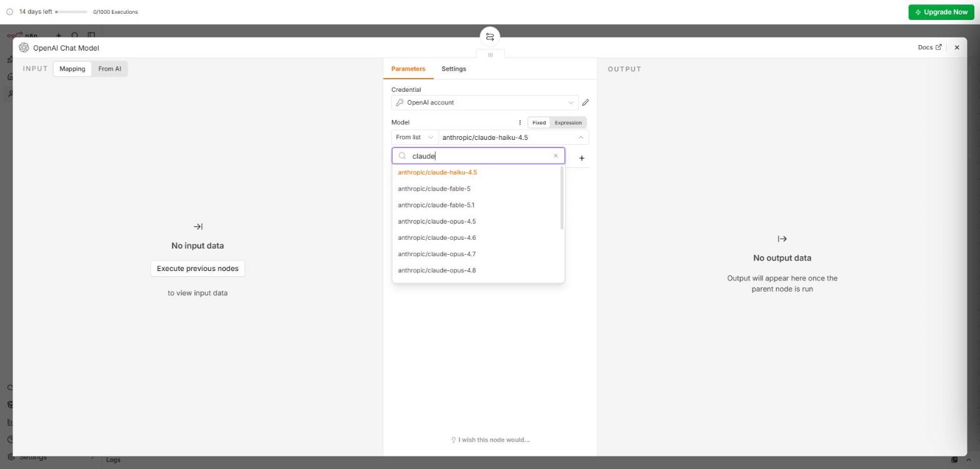The height and width of the screenshot is (469, 980).
Task: Click the plus button beside search box
Action: coord(581,158)
